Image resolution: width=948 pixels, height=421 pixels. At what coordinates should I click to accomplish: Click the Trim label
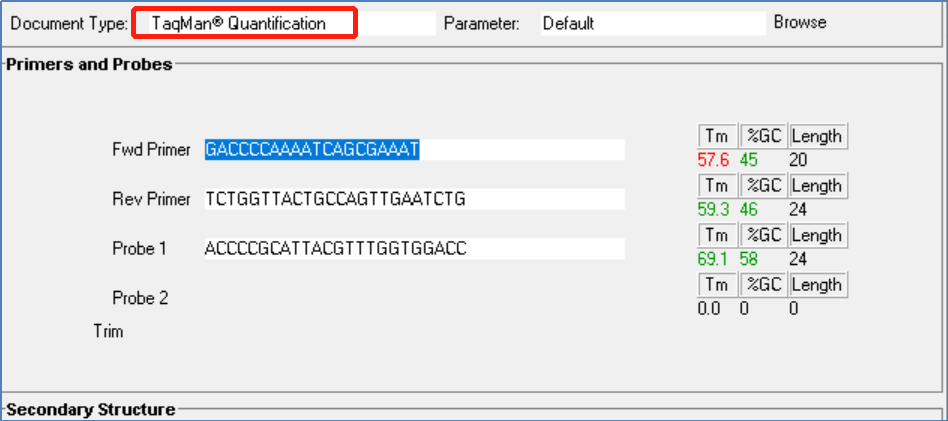(108, 331)
